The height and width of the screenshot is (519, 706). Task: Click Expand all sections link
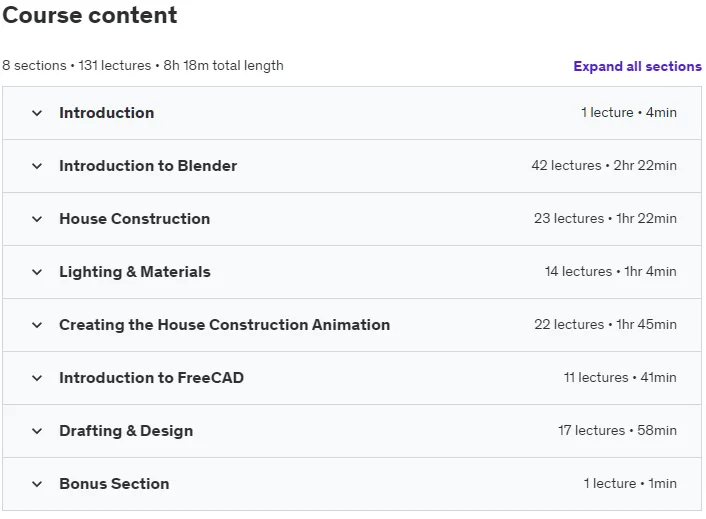click(x=637, y=66)
